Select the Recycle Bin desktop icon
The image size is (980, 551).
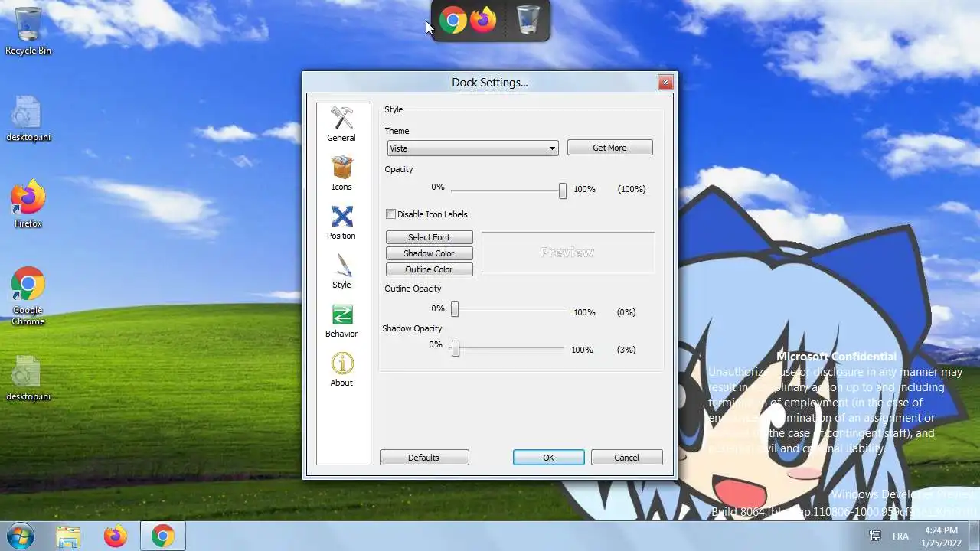pyautogui.click(x=28, y=31)
